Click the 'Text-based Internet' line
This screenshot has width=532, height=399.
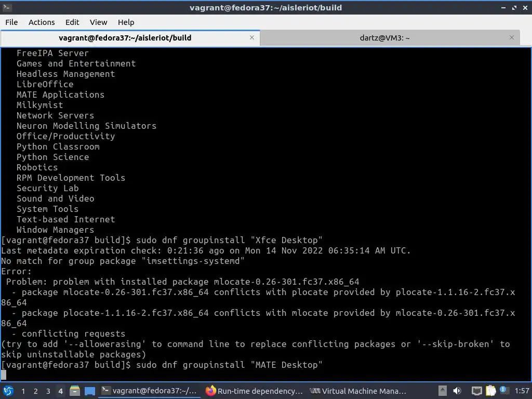pyautogui.click(x=66, y=220)
